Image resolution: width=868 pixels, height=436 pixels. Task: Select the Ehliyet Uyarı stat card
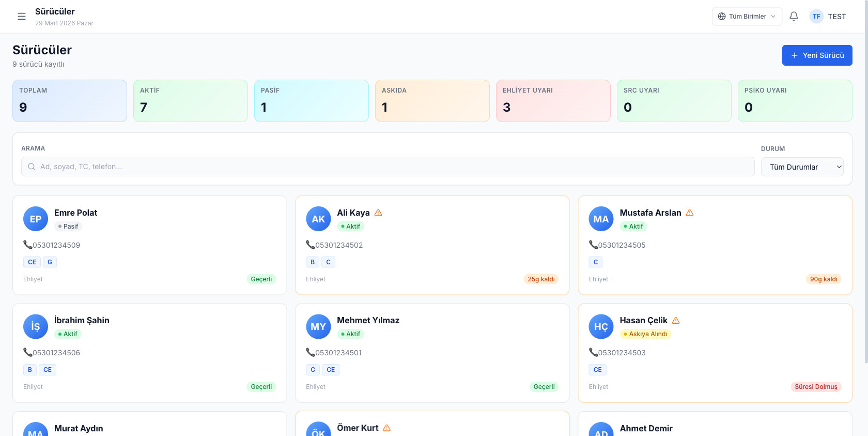pos(553,101)
